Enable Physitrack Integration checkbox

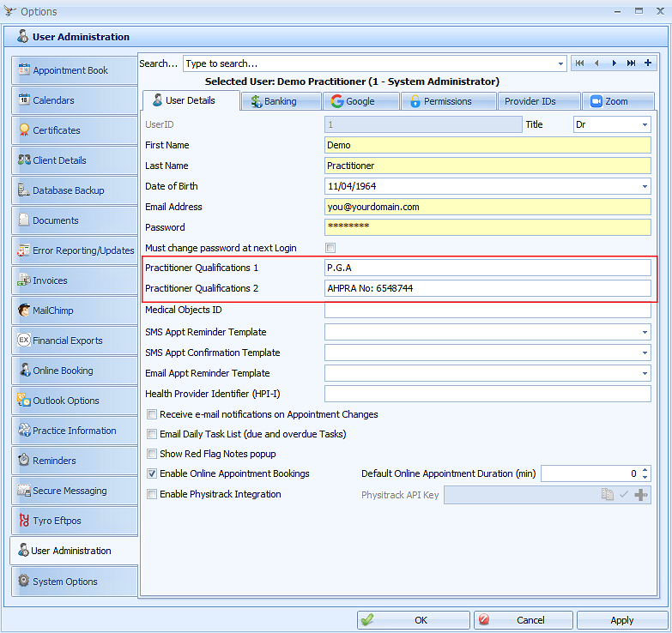[152, 494]
